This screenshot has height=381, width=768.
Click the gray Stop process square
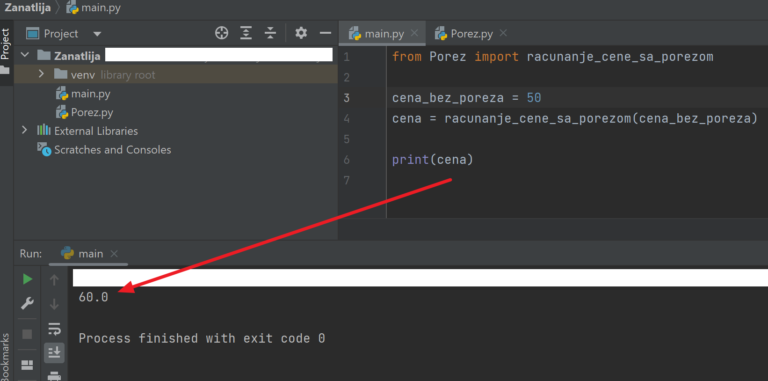27,334
